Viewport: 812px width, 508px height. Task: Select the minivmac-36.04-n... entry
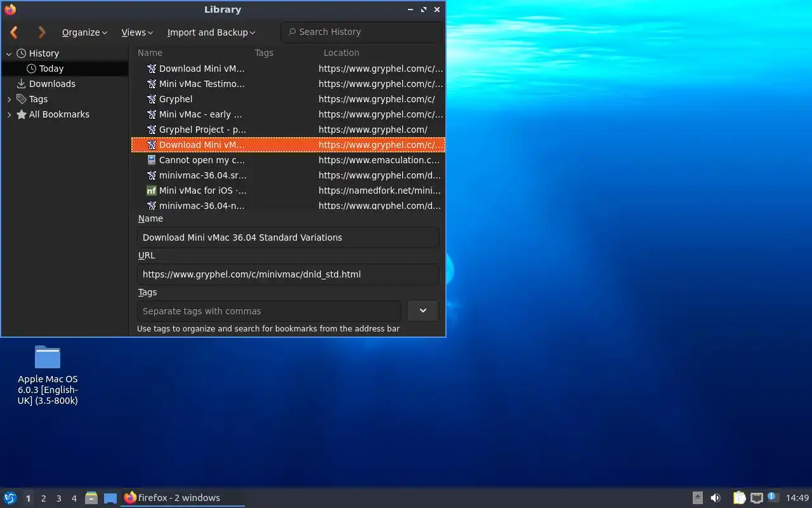(288, 205)
